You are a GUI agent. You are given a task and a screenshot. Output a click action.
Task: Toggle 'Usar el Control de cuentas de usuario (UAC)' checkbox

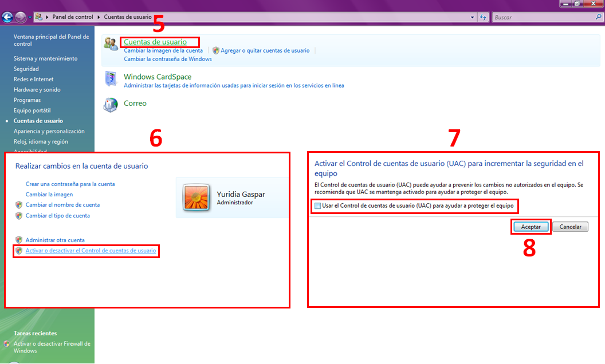(317, 206)
